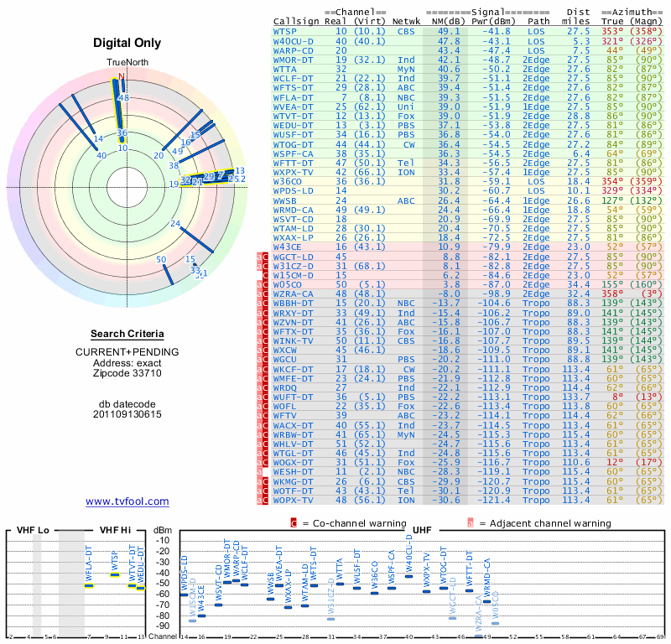Click channel 40 label on radar plot
671x644 pixels.
pos(101,156)
